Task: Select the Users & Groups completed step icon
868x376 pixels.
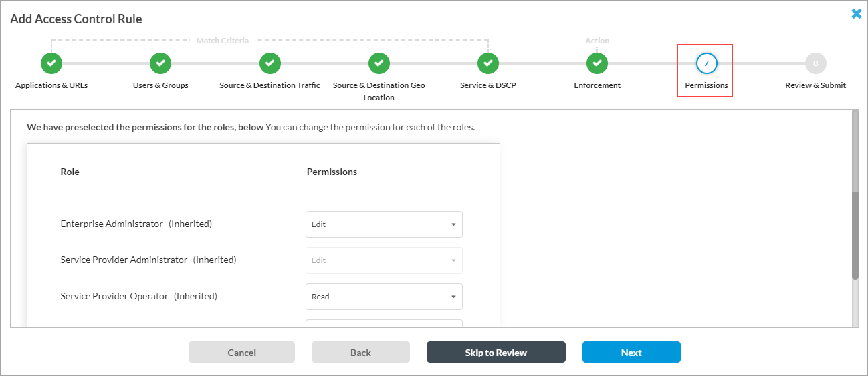Action: coord(160,63)
